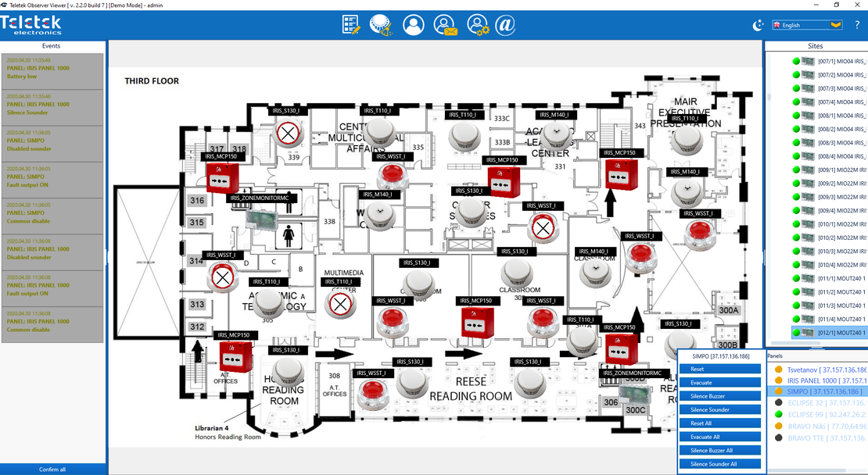868x475 pixels.
Task: Select the SIMPO Common disable event
Action: [52, 216]
